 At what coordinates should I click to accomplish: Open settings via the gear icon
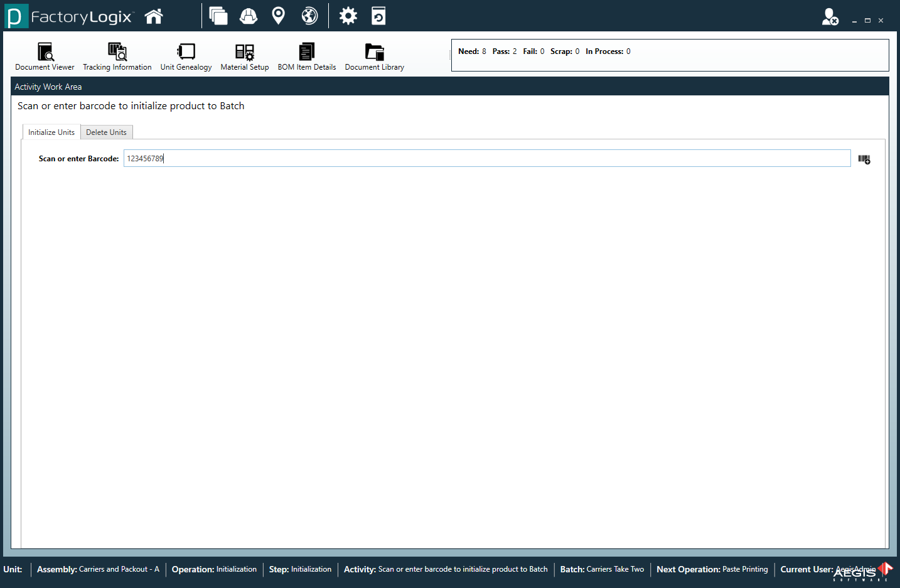[348, 16]
